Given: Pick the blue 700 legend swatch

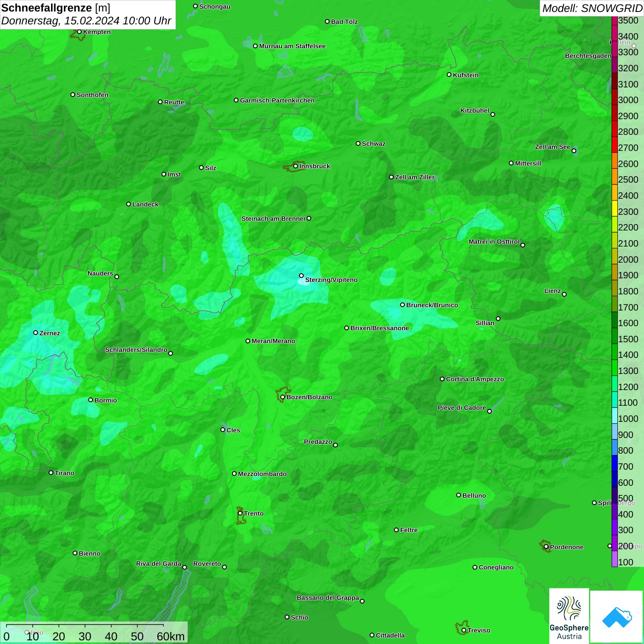Looking at the screenshot, I should pyautogui.click(x=615, y=463).
